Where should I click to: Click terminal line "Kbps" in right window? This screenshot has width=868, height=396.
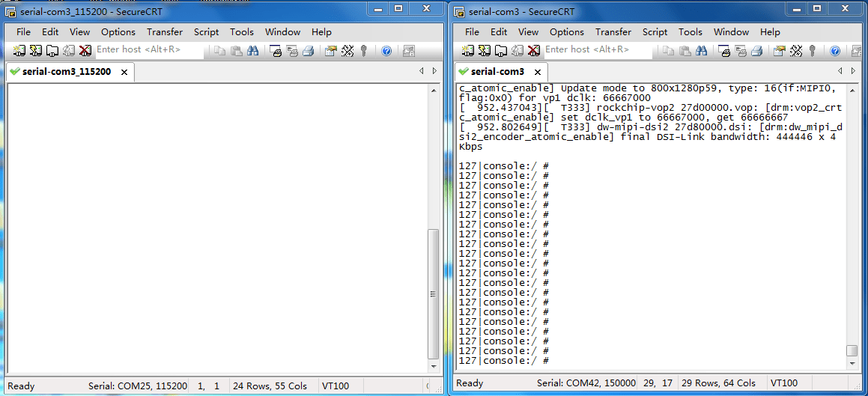pos(471,147)
